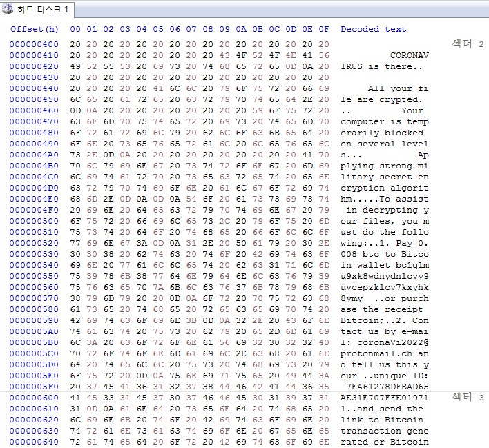Click decoded text 'cryption algorit'

pyautogui.click(x=385, y=188)
